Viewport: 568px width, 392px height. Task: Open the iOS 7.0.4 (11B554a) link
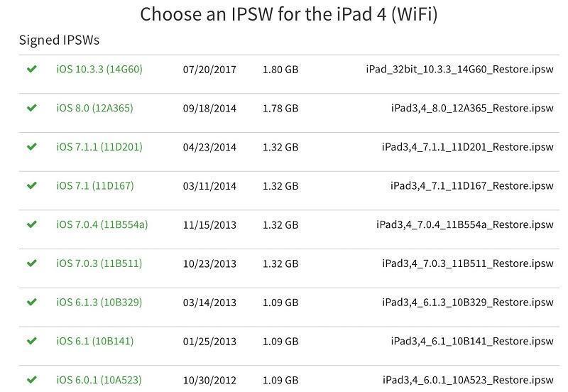102,224
